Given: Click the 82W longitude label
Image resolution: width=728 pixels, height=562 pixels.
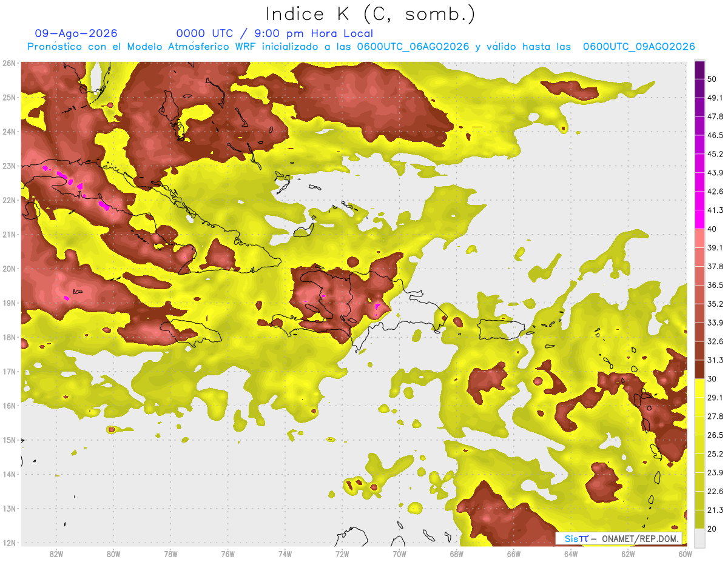Looking at the screenshot, I should click(x=56, y=554).
